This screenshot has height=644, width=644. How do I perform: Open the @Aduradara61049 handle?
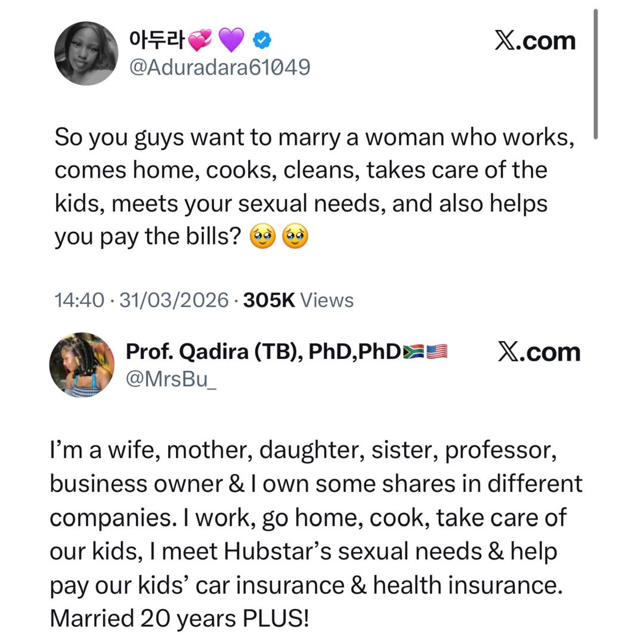pyautogui.click(x=219, y=67)
